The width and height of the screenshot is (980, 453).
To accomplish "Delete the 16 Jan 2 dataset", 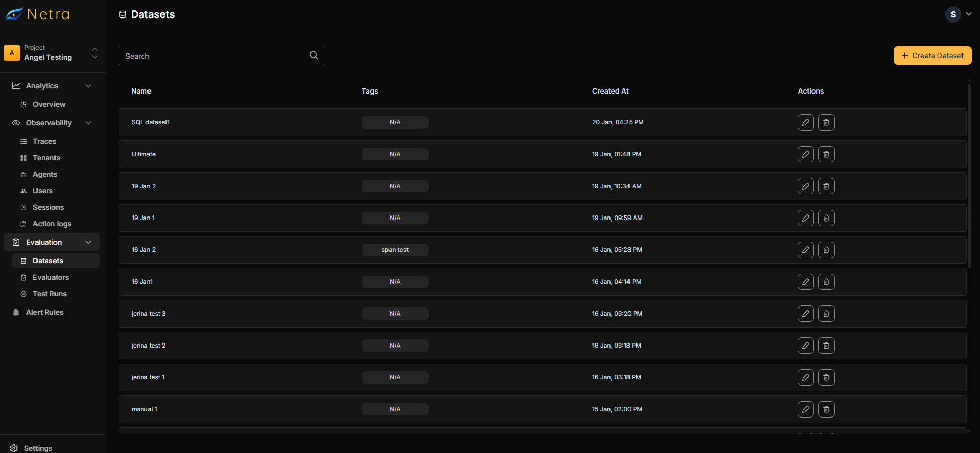I will pyautogui.click(x=826, y=250).
